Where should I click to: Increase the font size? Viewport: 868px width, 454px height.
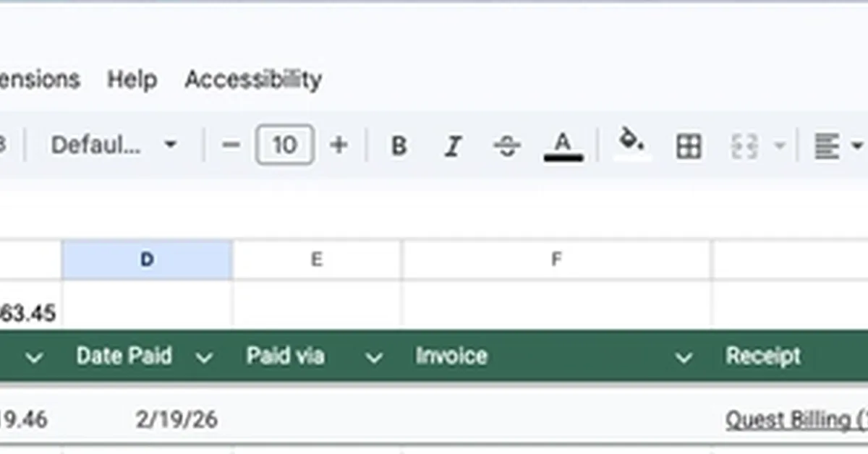[338, 145]
